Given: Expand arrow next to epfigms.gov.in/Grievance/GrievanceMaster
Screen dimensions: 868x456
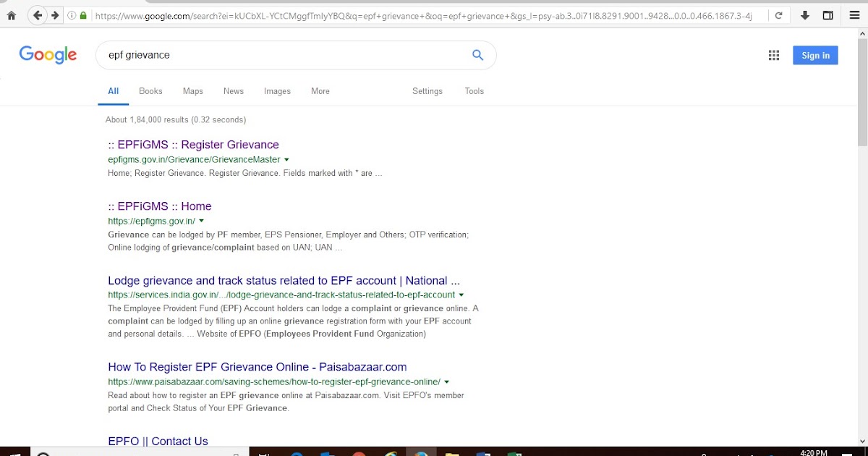Looking at the screenshot, I should tap(286, 160).
